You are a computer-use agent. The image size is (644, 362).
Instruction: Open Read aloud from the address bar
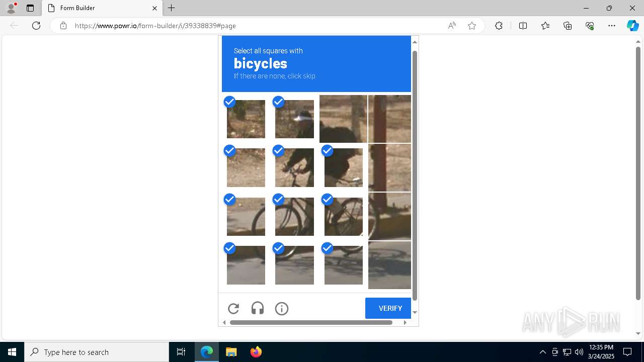coord(452,26)
